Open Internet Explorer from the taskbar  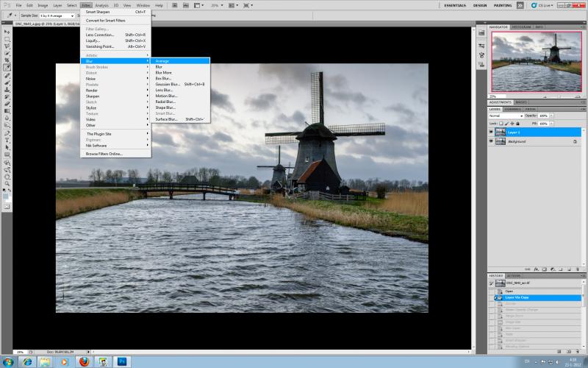pos(27,361)
